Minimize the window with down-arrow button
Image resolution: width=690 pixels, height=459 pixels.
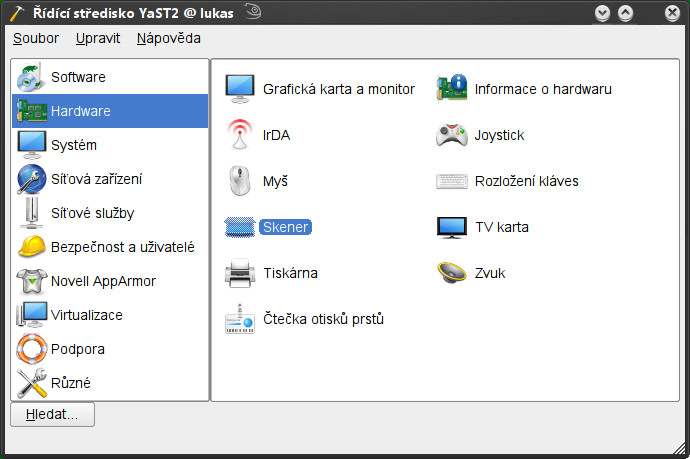[602, 14]
